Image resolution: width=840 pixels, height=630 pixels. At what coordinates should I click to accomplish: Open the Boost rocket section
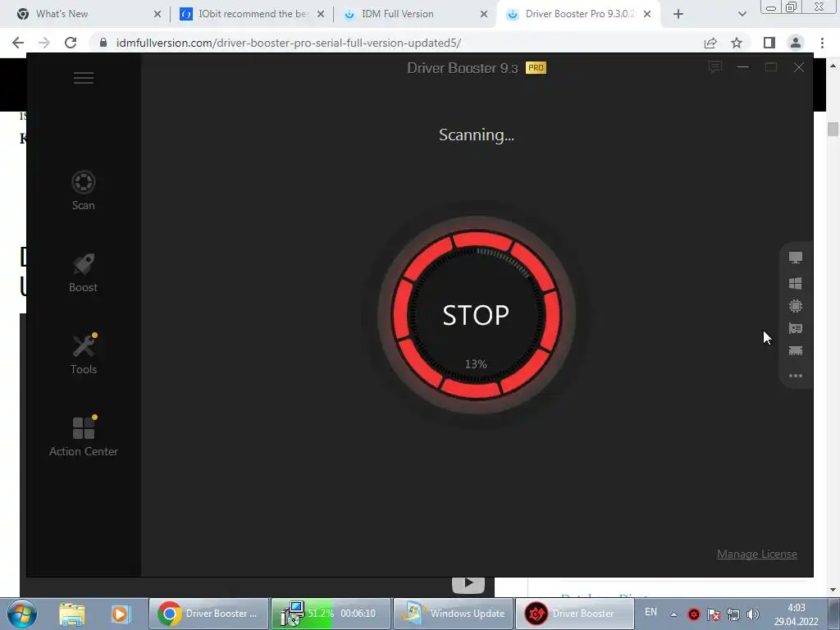[x=83, y=272]
